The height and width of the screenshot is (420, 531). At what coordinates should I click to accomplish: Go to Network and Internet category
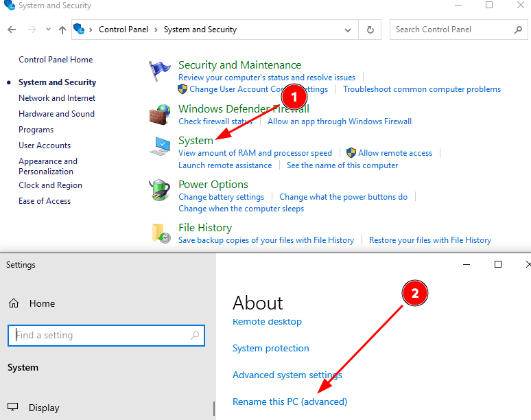coord(57,98)
